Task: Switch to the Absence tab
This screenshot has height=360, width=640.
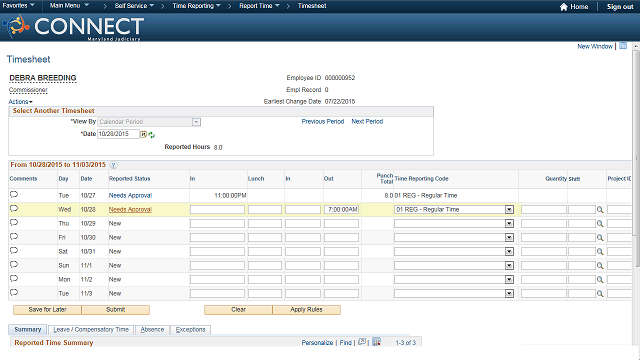Action: pyautogui.click(x=152, y=329)
